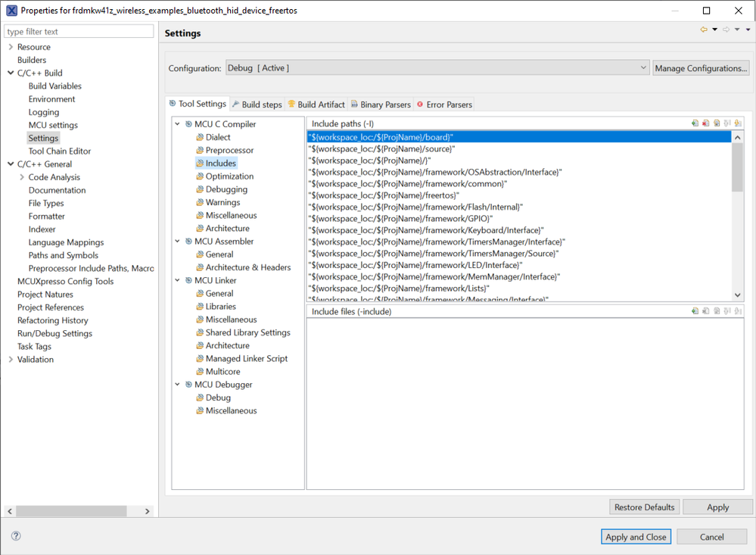
Task: Open the Build Artifact tab
Action: pyautogui.click(x=316, y=104)
